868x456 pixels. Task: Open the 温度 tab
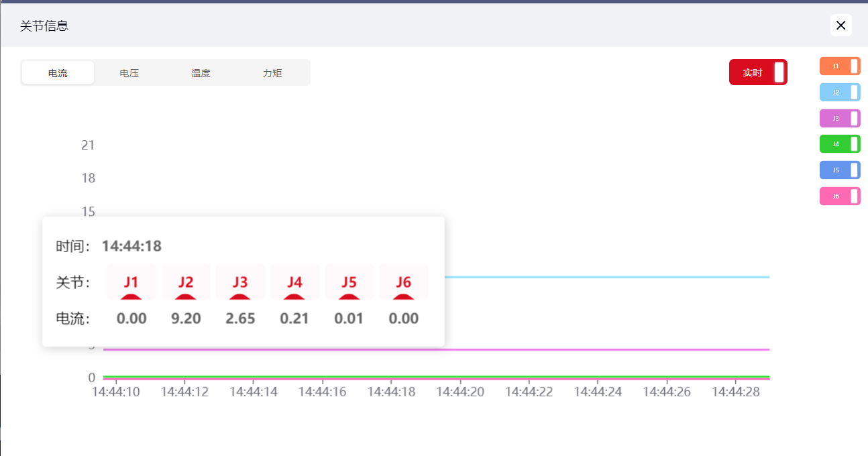point(201,73)
